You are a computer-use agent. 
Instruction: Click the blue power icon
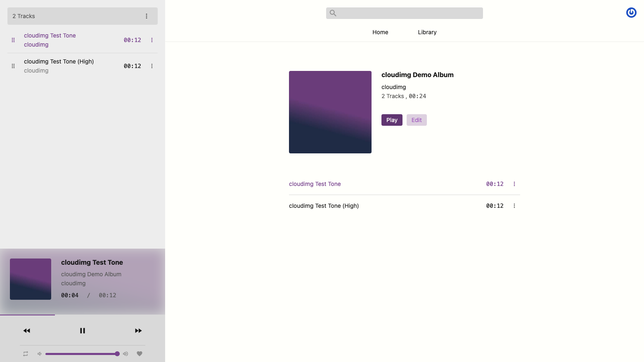631,13
